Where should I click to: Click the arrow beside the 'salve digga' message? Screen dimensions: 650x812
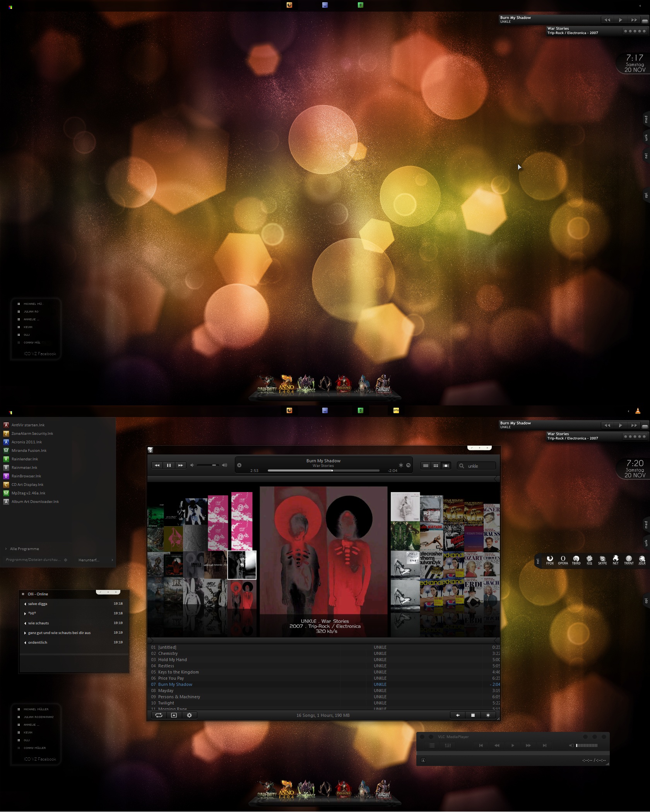[25, 604]
